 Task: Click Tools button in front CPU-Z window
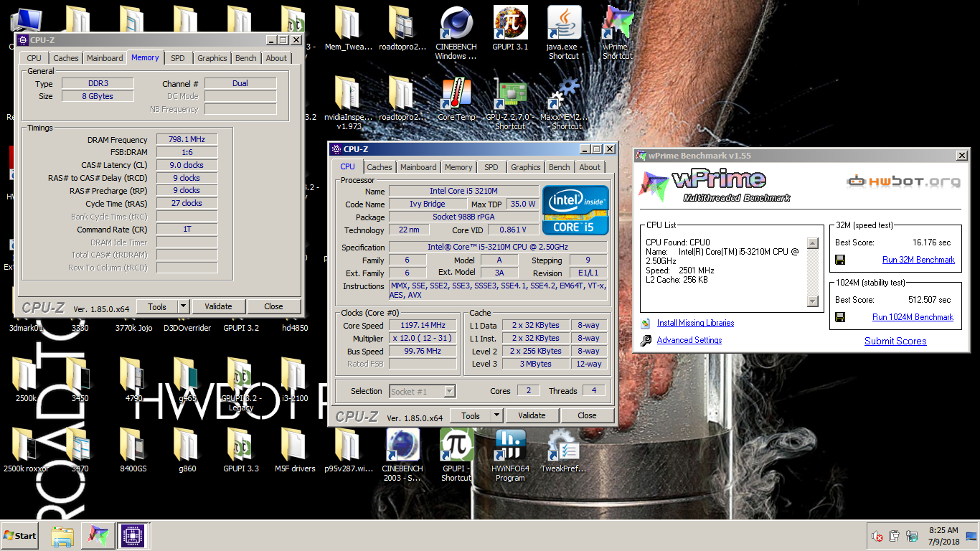[471, 415]
